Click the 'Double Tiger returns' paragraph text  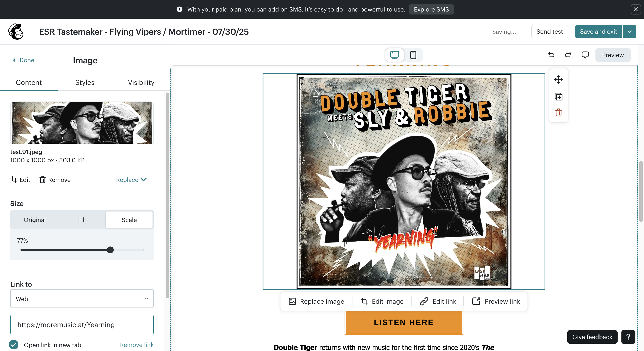384,347
